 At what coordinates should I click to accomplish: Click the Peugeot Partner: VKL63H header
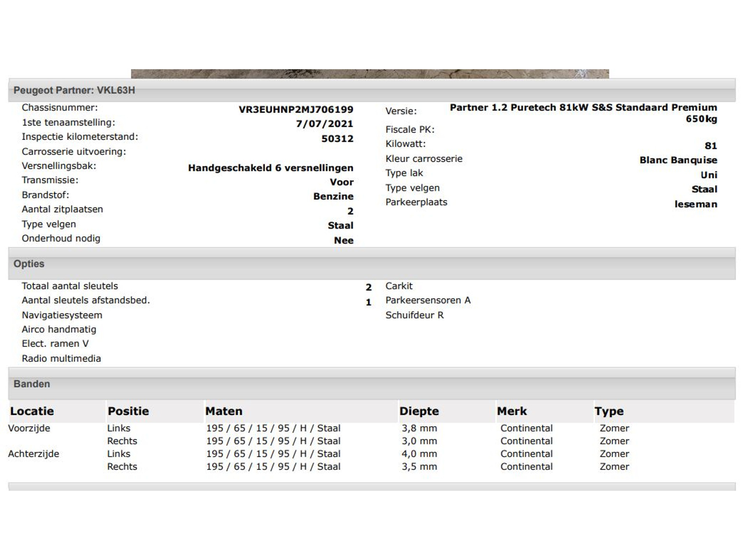tap(74, 90)
